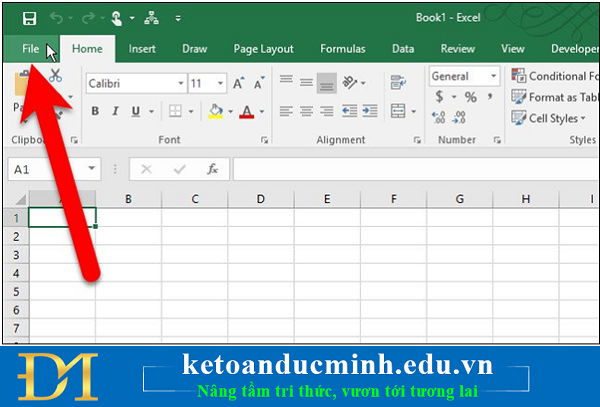
Task: Click Align Left icon
Action: pyautogui.click(x=286, y=111)
